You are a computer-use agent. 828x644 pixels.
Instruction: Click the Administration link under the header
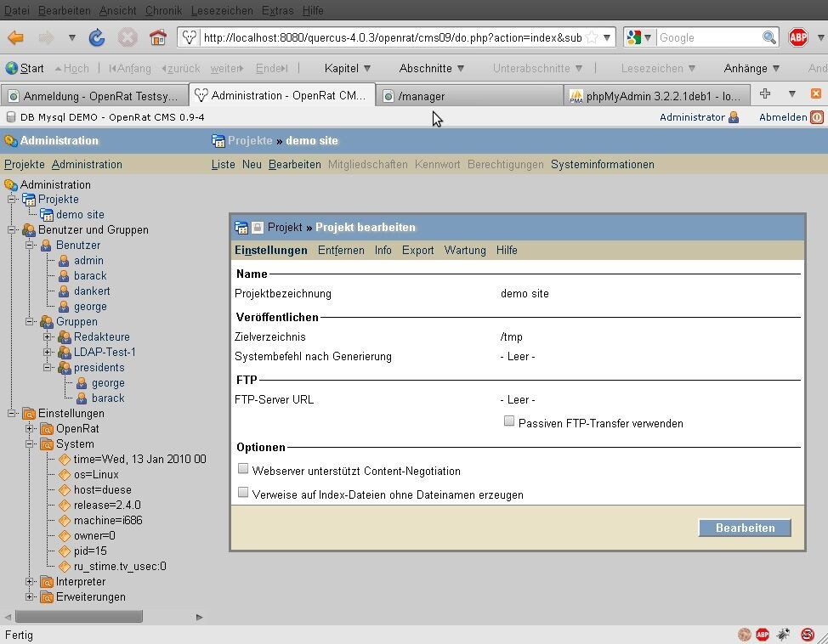pos(87,165)
